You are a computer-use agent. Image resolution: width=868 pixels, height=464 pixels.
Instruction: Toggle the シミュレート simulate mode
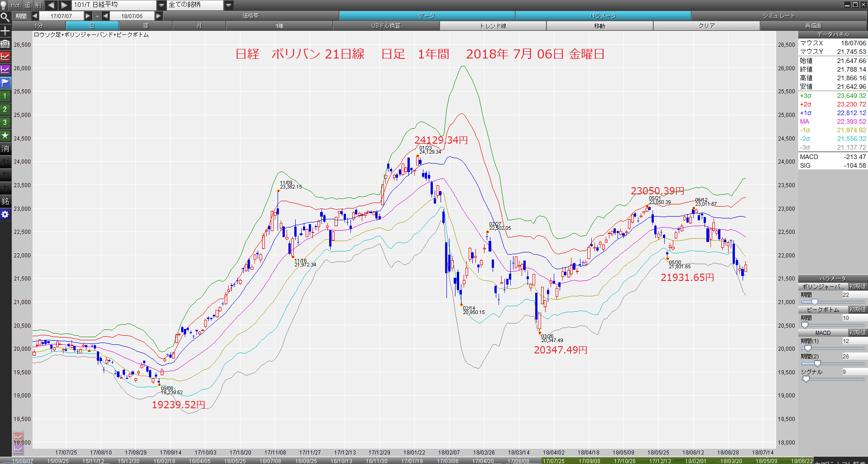pyautogui.click(x=779, y=16)
